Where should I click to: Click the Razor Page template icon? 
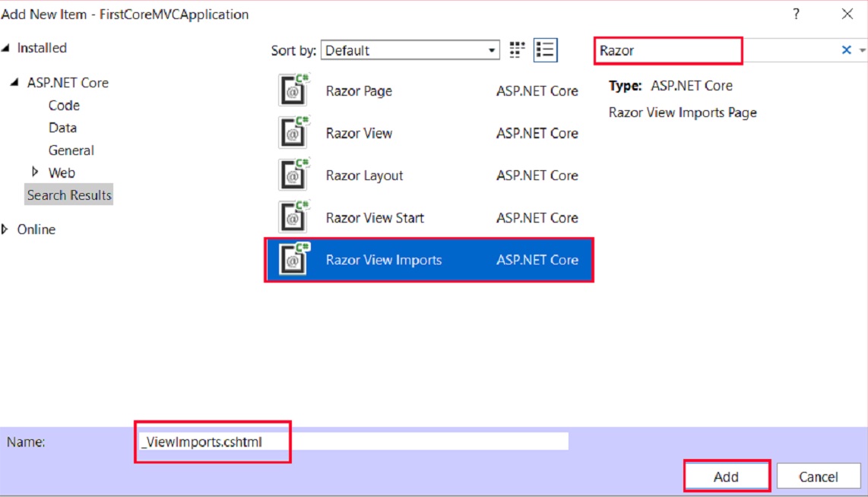[x=293, y=90]
